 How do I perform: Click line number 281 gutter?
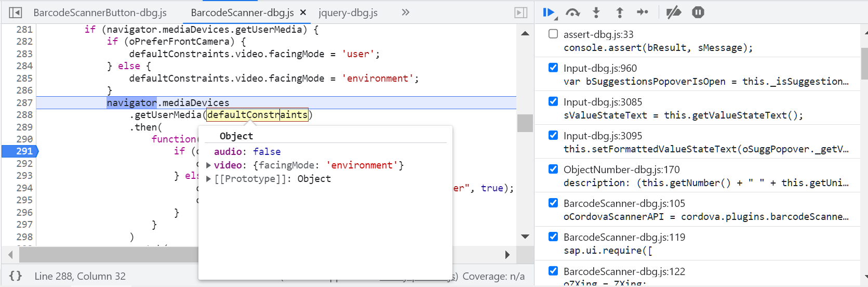(x=24, y=30)
